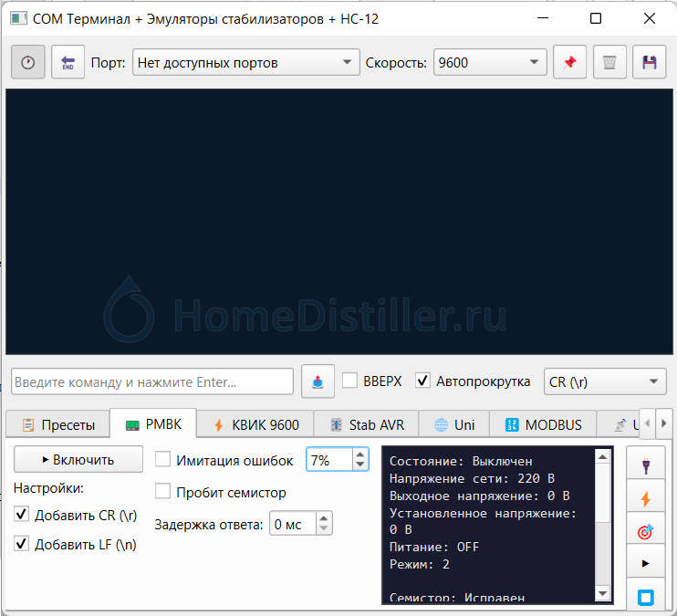
Task: Click the END arrow toolbar button
Action: pos(68,63)
